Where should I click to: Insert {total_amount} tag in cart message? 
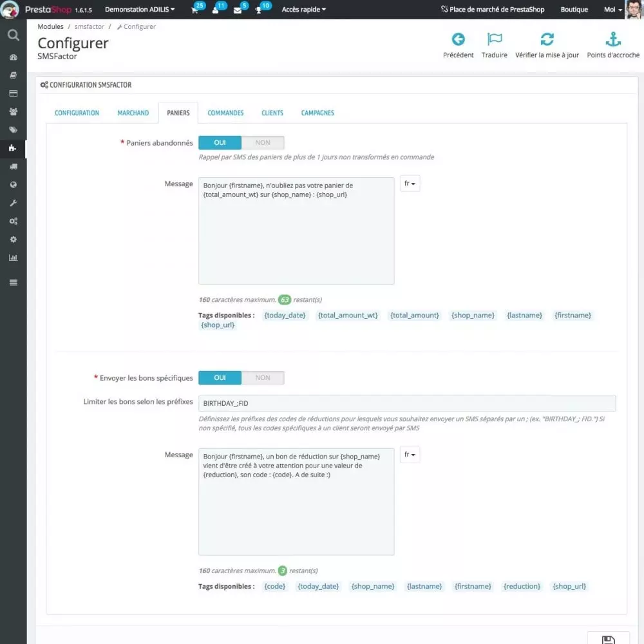point(414,316)
